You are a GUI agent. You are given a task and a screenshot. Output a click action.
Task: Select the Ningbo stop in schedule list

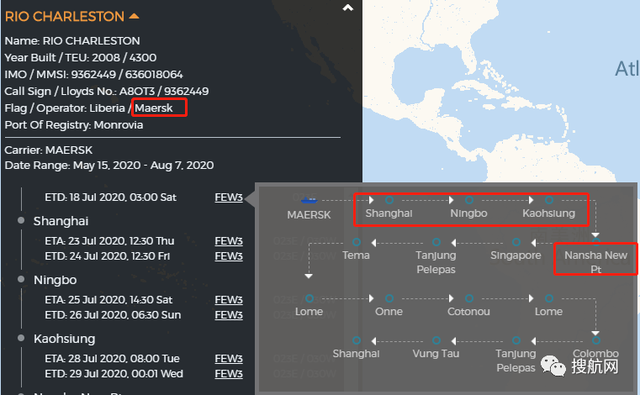tap(55, 280)
